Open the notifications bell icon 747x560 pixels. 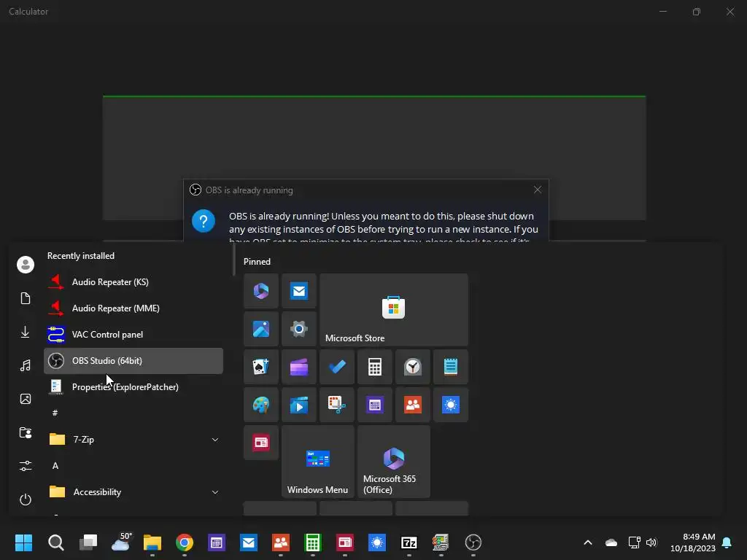click(x=727, y=542)
